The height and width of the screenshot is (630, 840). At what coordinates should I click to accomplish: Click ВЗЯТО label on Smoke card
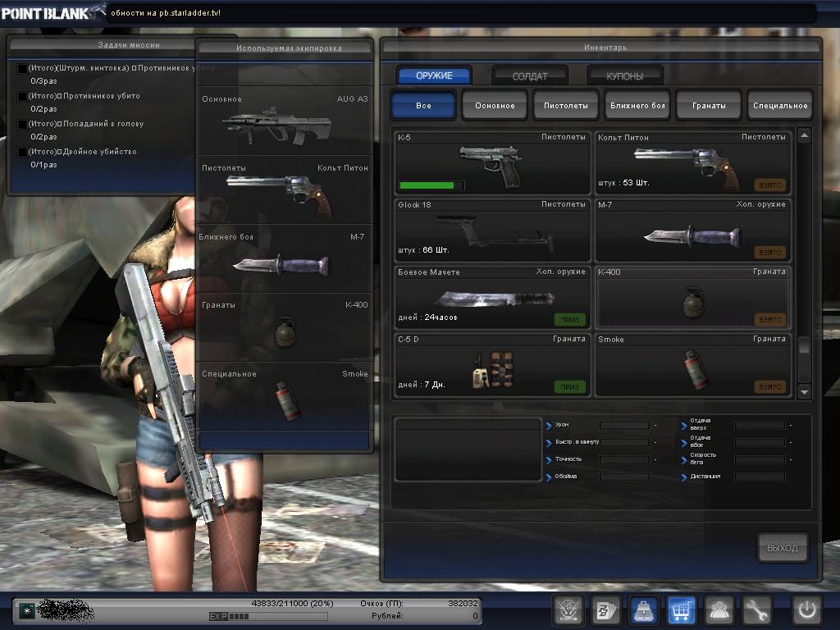coord(770,387)
